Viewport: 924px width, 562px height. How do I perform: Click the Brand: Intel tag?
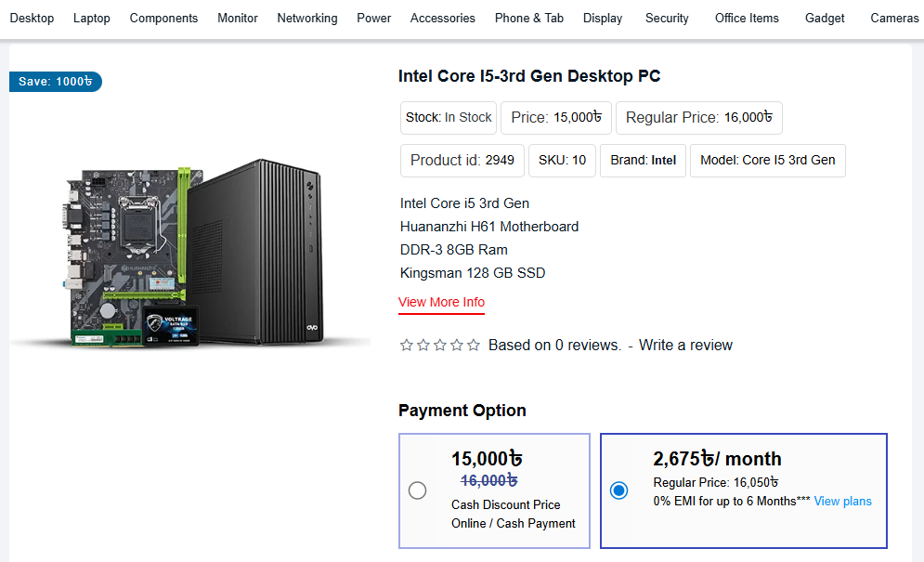point(643,161)
